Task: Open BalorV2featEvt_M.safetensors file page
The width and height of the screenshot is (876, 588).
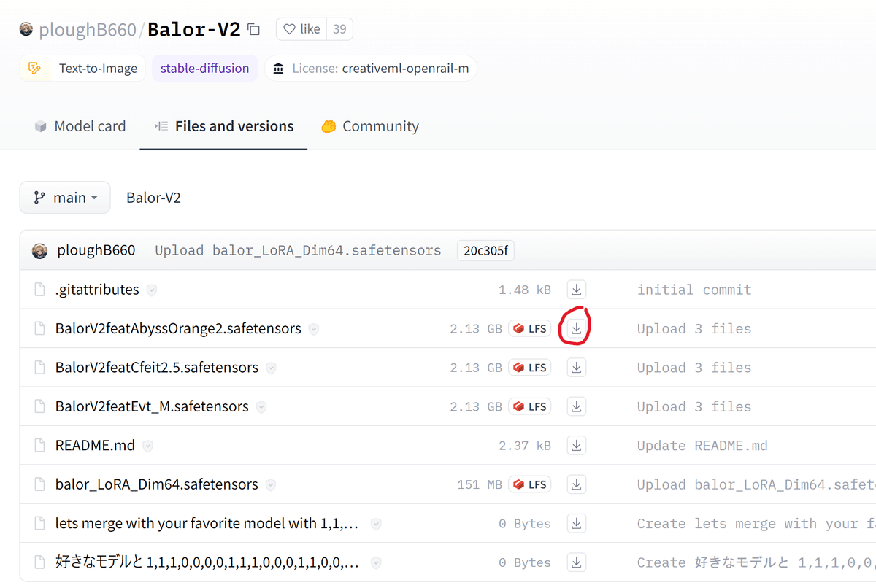Action: pos(152,406)
